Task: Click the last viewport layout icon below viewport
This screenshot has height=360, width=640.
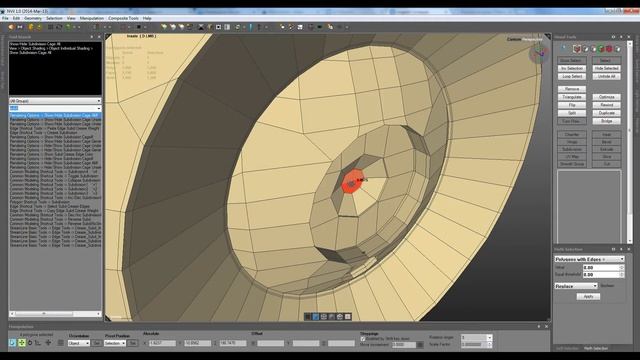Action: [348, 317]
